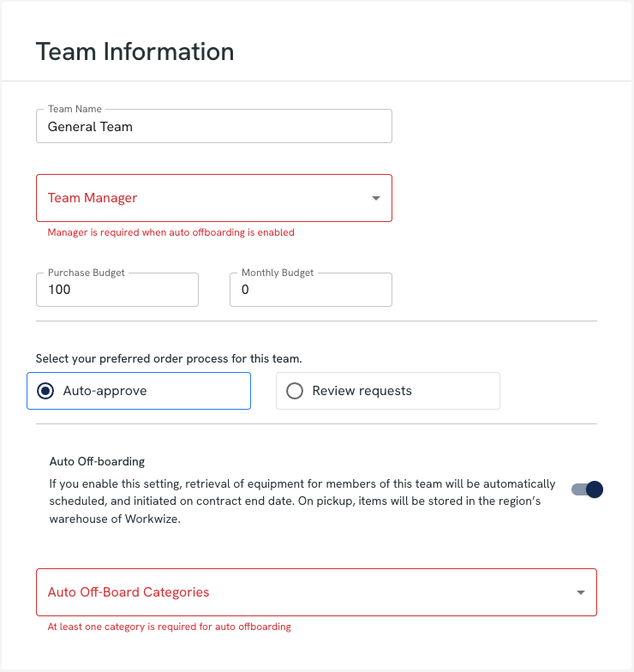Click the manager required error message

170,232
